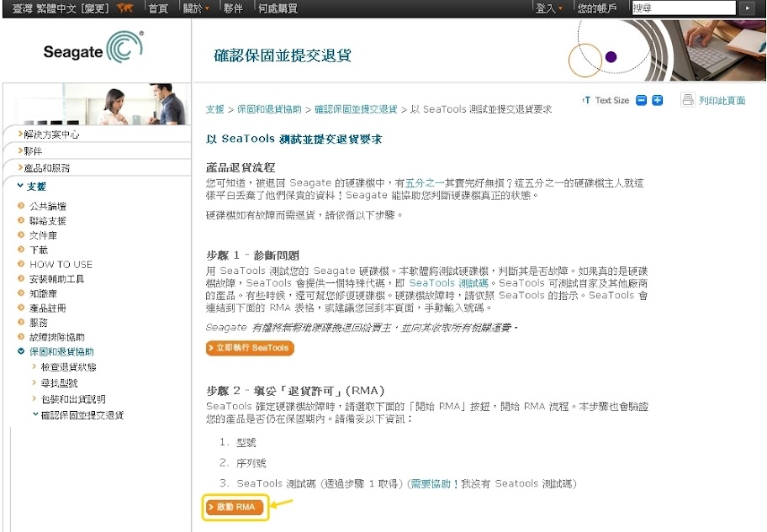The width and height of the screenshot is (767, 532).
Task: Click the search go arrow button
Action: (747, 8)
